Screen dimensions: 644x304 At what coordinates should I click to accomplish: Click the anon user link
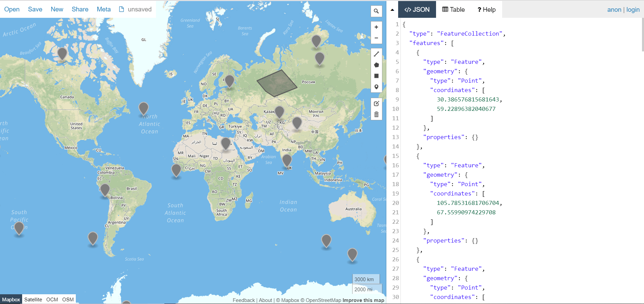click(x=614, y=9)
